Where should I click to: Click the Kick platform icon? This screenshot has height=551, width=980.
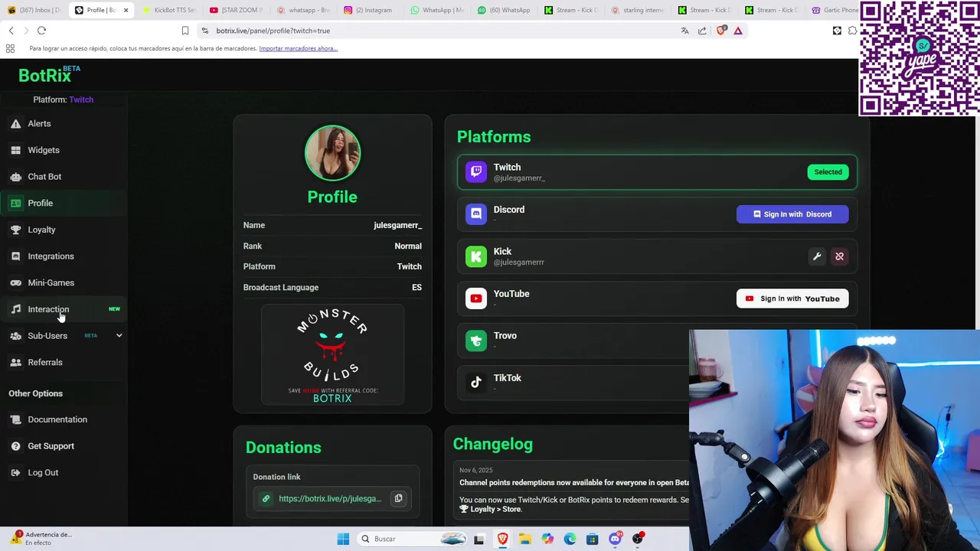[476, 256]
